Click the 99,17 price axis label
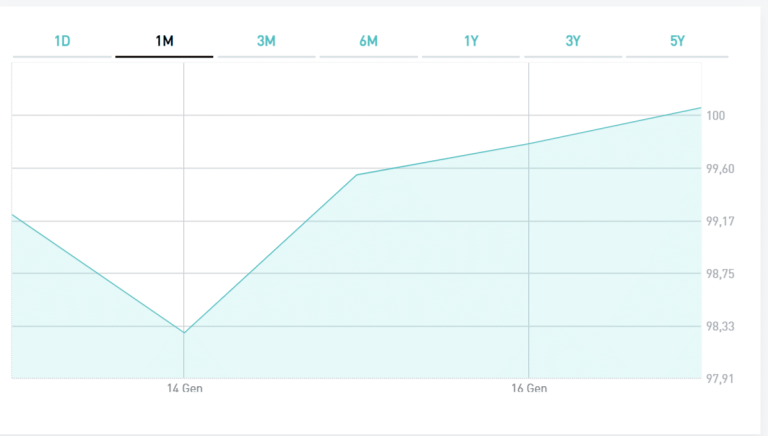This screenshot has height=436, width=768. (x=720, y=221)
